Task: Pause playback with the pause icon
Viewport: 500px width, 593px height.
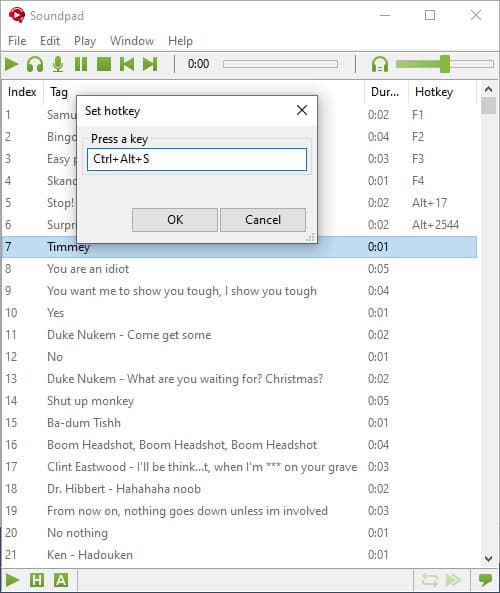Action: click(81, 64)
